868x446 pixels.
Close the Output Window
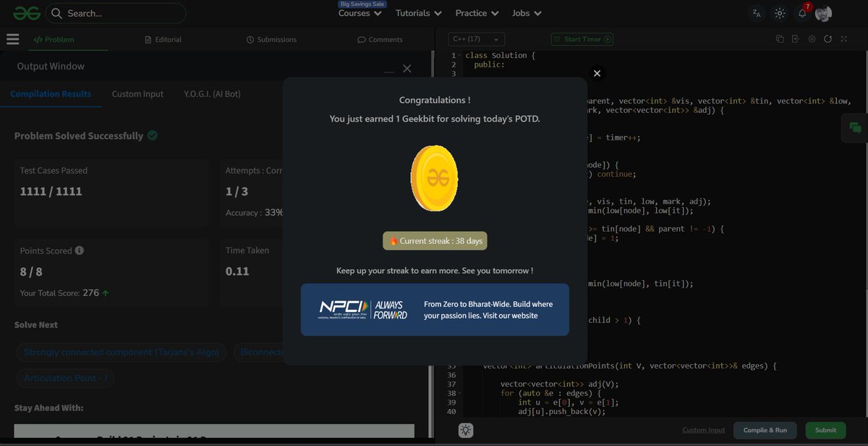[407, 68]
